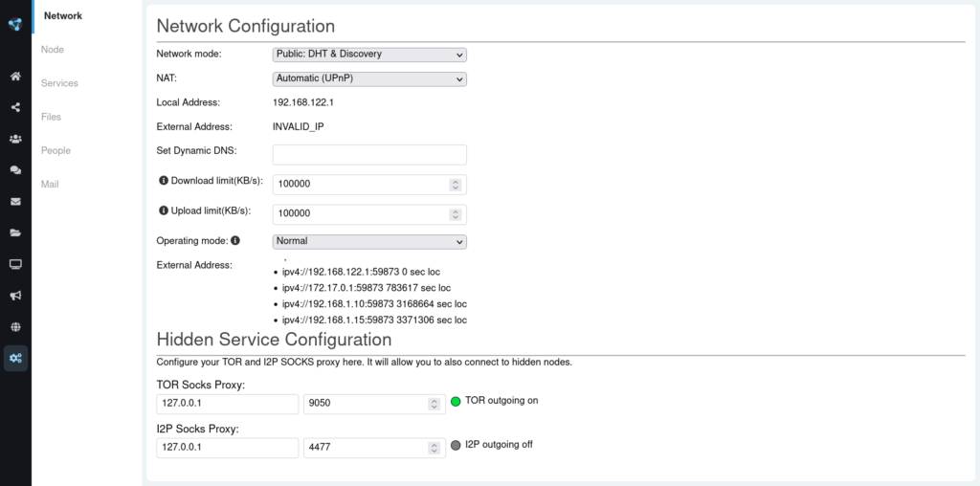The width and height of the screenshot is (980, 486).
Task: Open the Mail envelope icon
Action: (15, 202)
